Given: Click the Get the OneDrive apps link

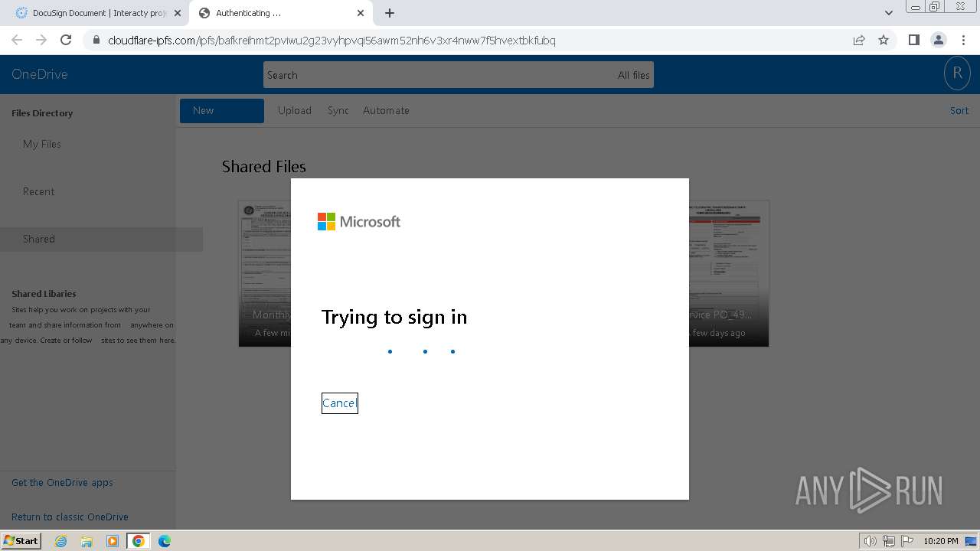Looking at the screenshot, I should [62, 482].
